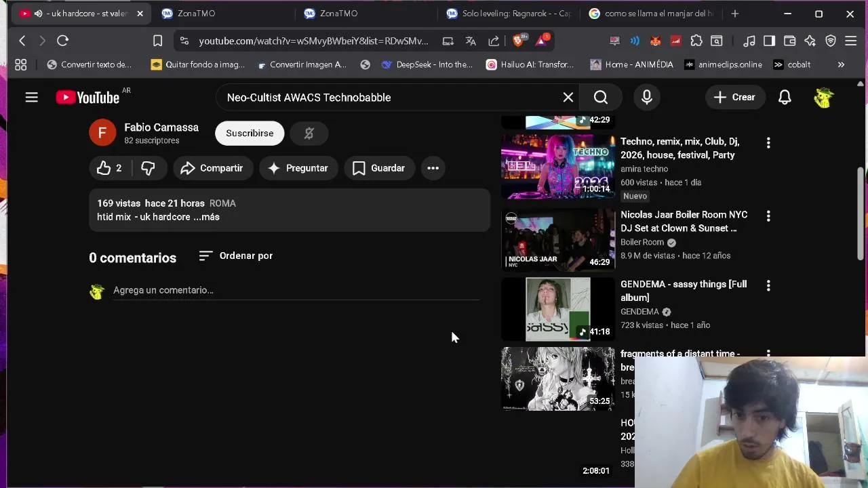Dislike the video with thumbs down

148,168
